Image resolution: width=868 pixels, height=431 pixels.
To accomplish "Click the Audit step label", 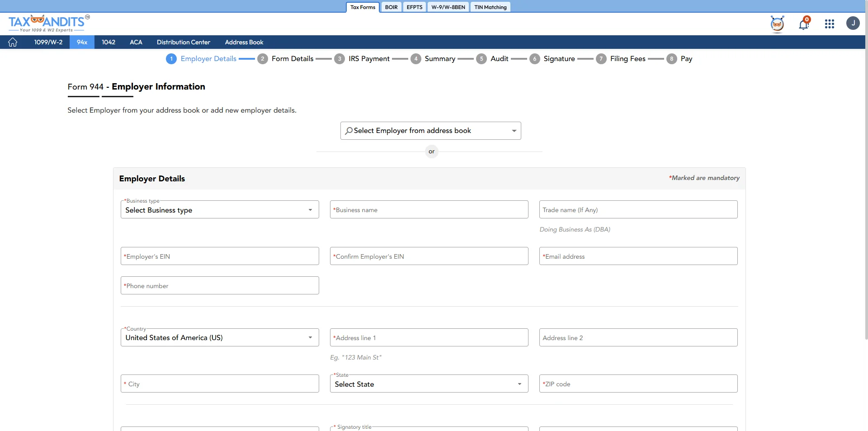I will tap(500, 59).
